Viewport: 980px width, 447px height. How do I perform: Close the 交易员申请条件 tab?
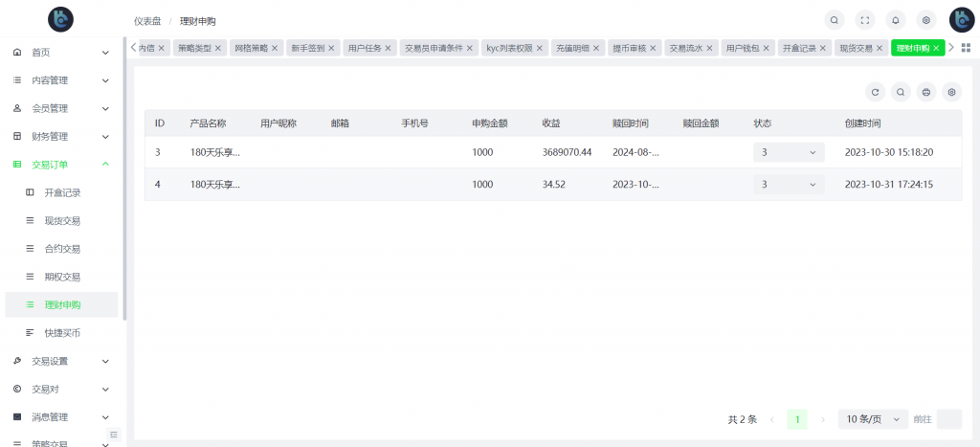469,48
